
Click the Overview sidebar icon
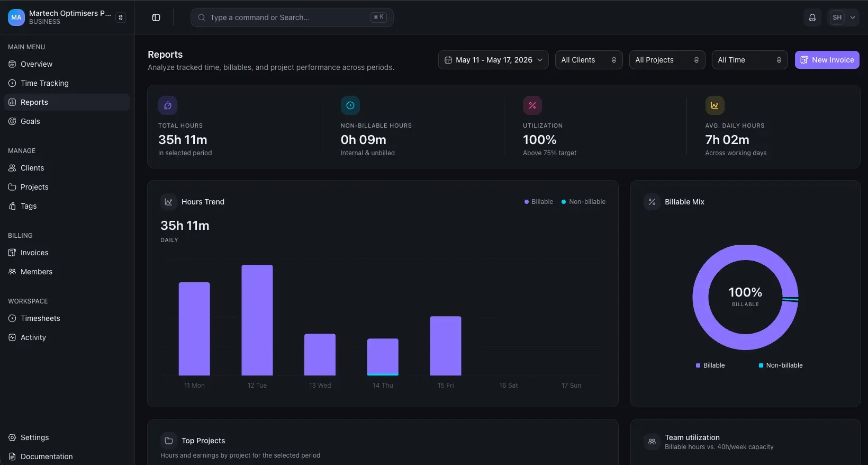pyautogui.click(x=12, y=64)
